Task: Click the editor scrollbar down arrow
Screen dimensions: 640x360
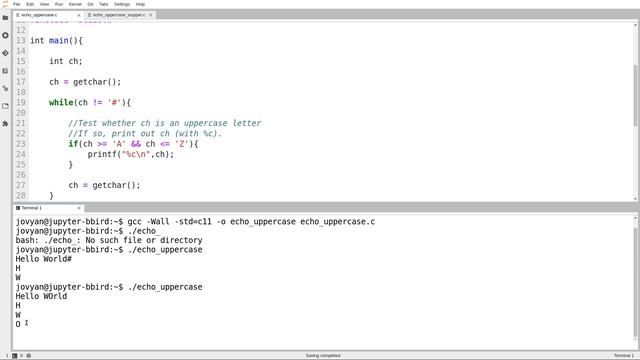Action: point(636,199)
